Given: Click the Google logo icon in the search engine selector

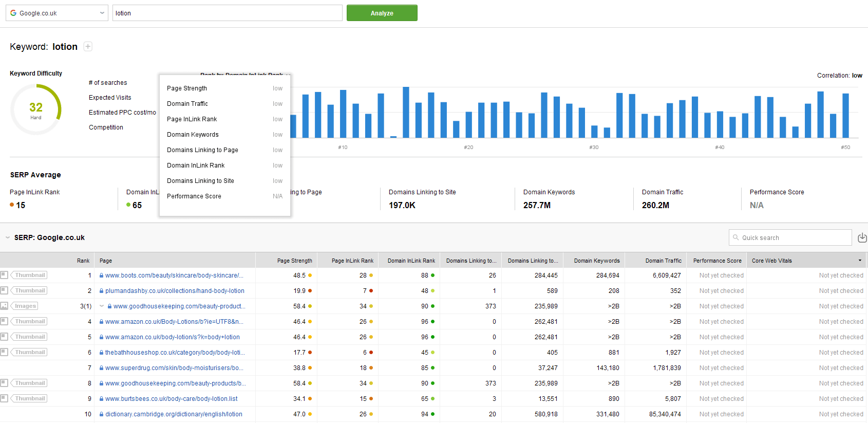Looking at the screenshot, I should tap(13, 13).
